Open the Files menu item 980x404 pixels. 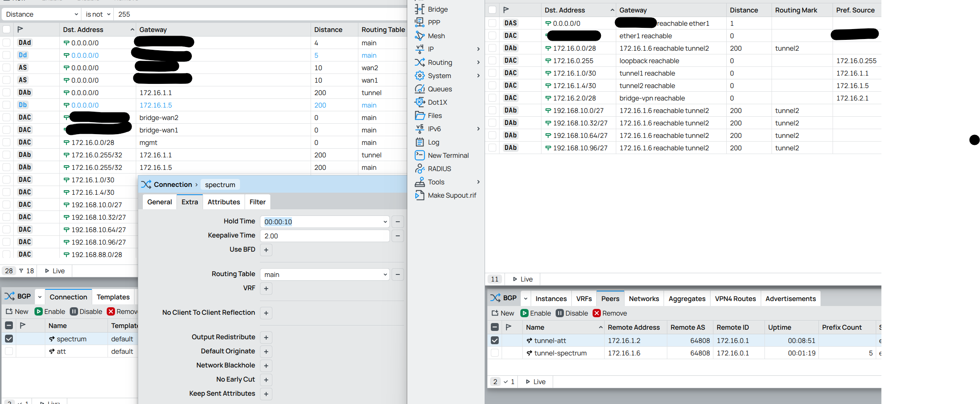click(x=435, y=115)
